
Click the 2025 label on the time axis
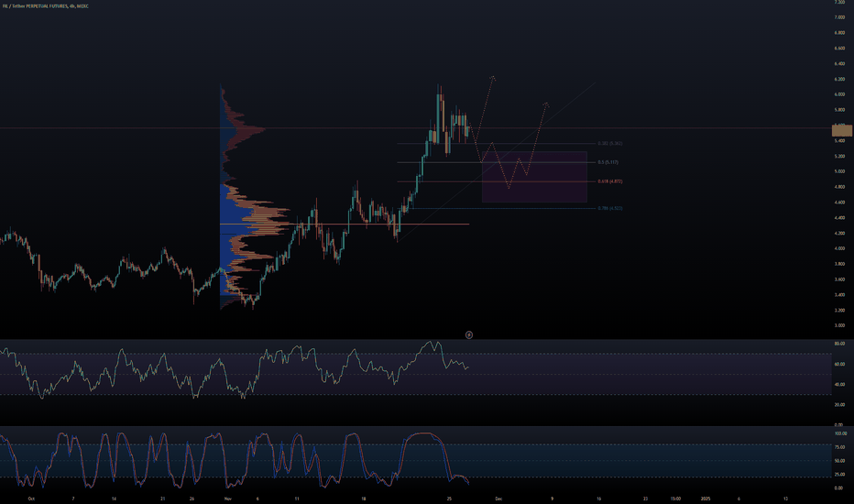click(x=706, y=499)
